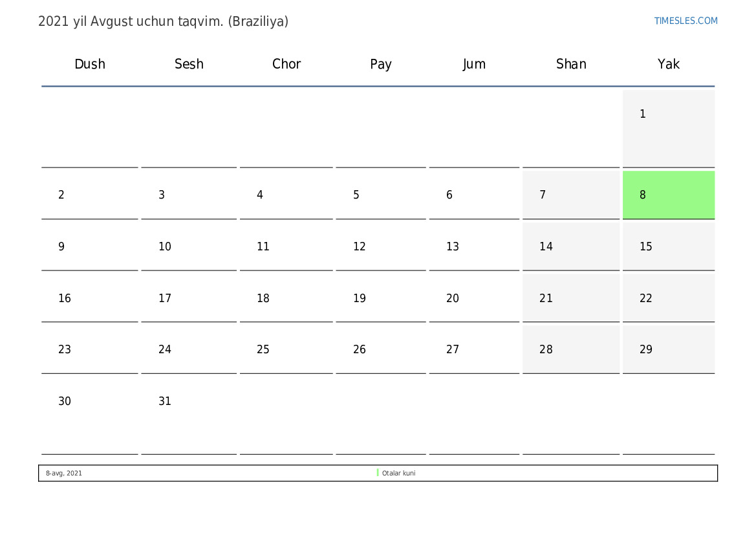The height and width of the screenshot is (535, 756).
Task: Click the calendar title for Braziliya
Action: click(x=163, y=21)
